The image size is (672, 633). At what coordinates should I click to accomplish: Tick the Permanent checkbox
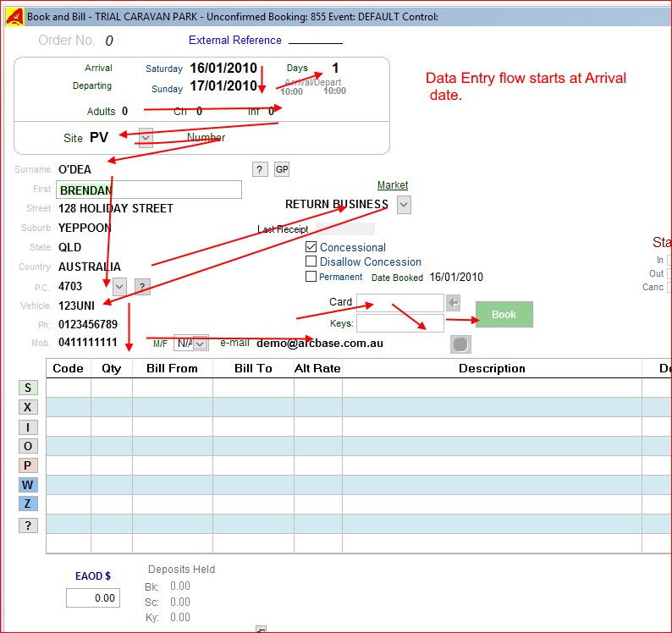pos(311,277)
